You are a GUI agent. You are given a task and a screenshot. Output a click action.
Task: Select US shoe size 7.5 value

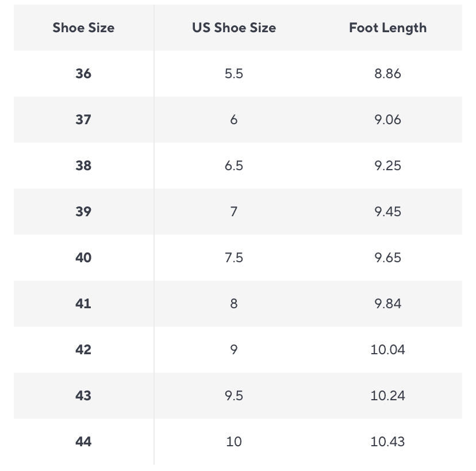click(x=234, y=258)
